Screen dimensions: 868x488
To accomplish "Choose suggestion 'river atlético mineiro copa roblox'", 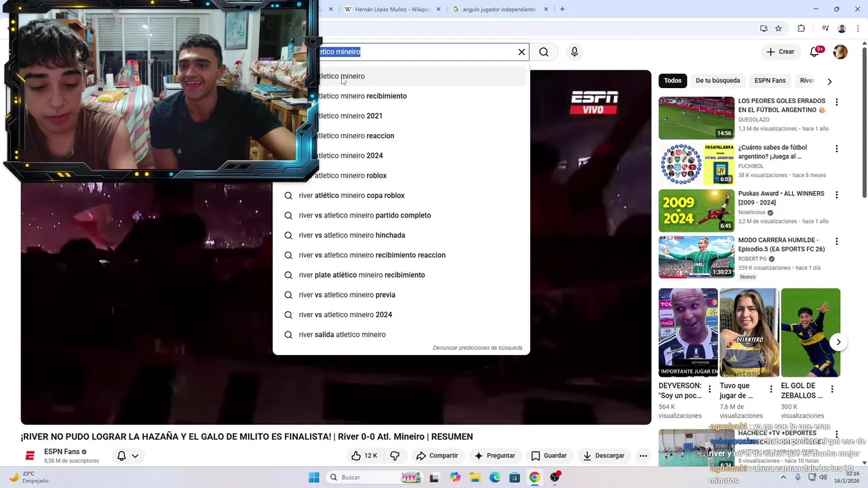I will [400, 195].
